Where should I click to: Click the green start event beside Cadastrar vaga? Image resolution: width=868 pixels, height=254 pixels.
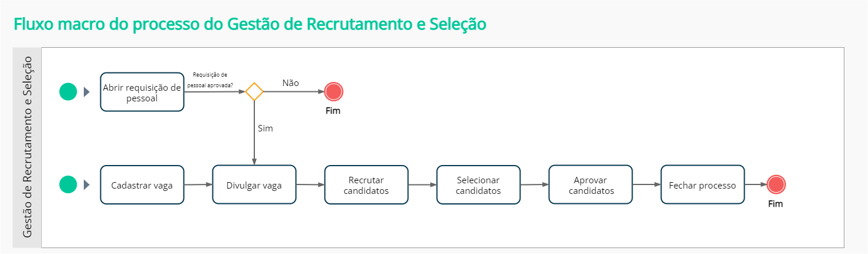pos(68,184)
